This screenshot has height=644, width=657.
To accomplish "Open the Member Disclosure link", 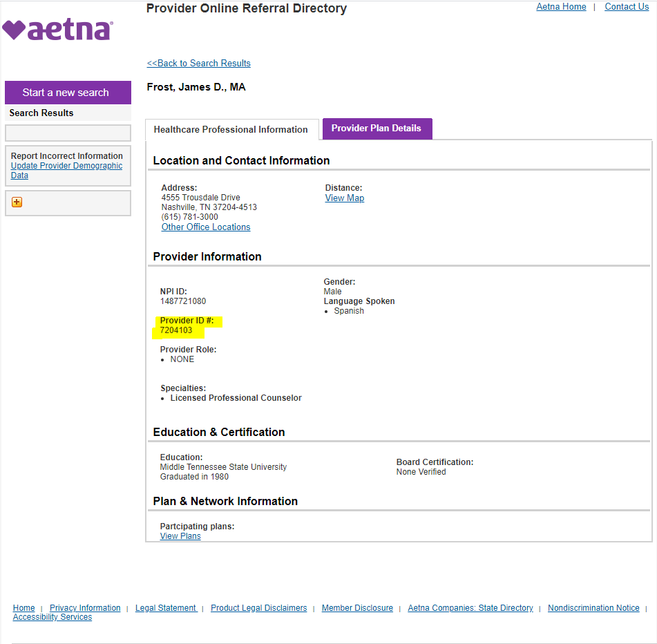I will tap(357, 608).
